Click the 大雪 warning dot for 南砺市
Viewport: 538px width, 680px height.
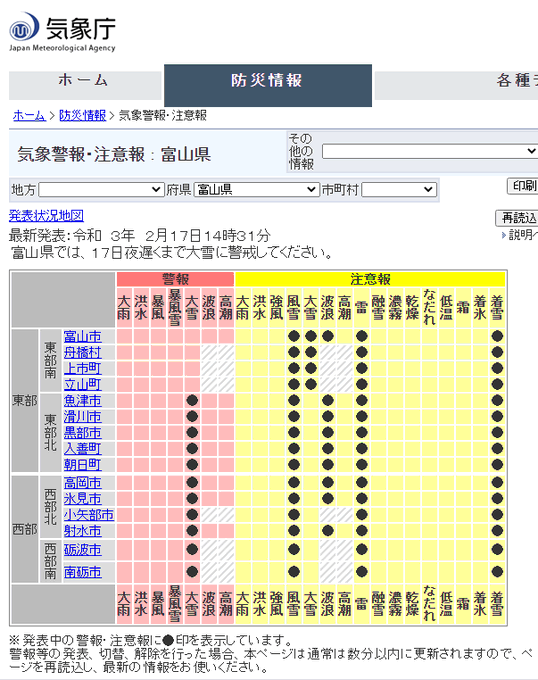192,572
